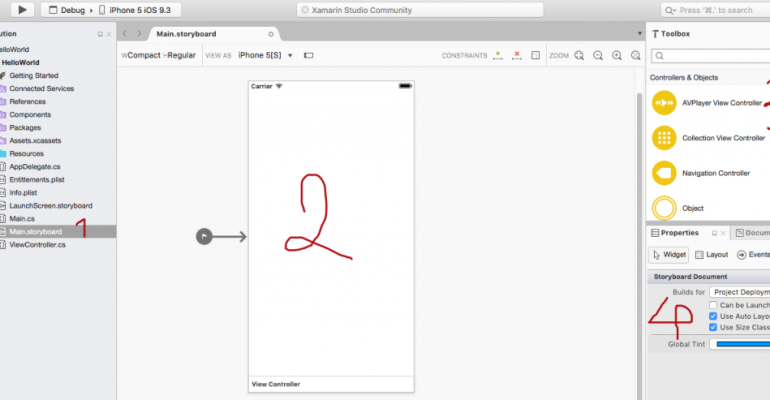This screenshot has height=400, width=770.
Task: Click the Xamarin Studio Community status bar
Action: pyautogui.click(x=420, y=10)
